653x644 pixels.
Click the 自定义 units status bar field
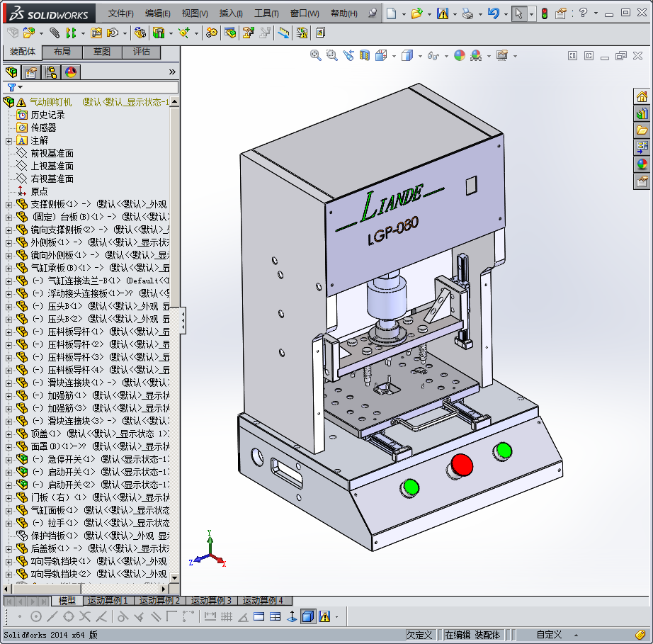549,635
